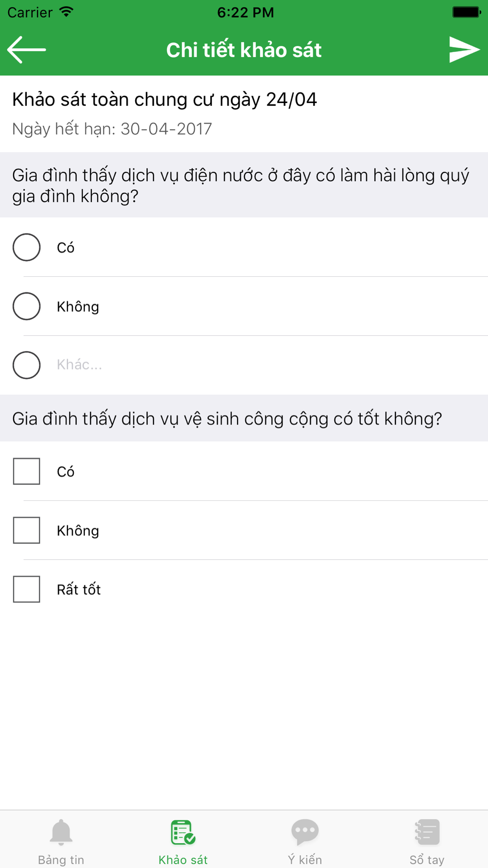The width and height of the screenshot is (488, 868).
Task: Open the Khảo sát clipboard icon
Action: [183, 832]
